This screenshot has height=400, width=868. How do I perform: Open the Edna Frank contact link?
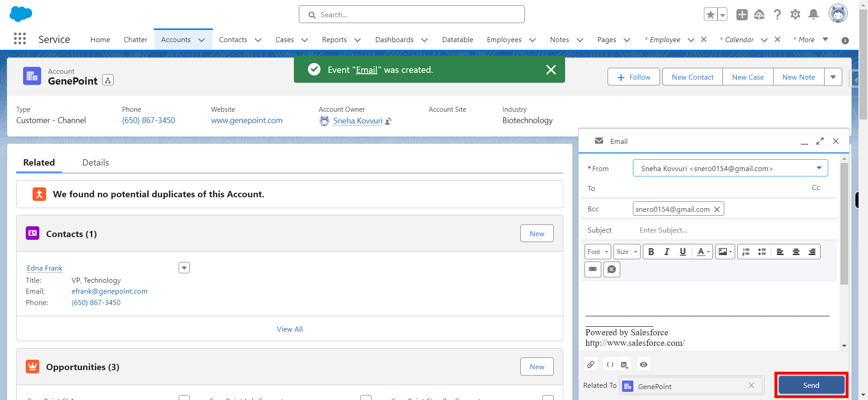point(45,268)
